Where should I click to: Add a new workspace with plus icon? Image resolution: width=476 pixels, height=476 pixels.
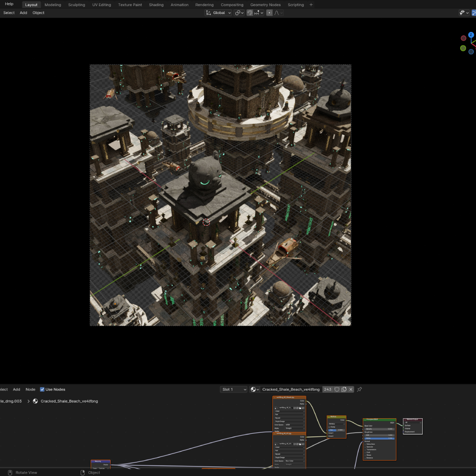(x=311, y=5)
